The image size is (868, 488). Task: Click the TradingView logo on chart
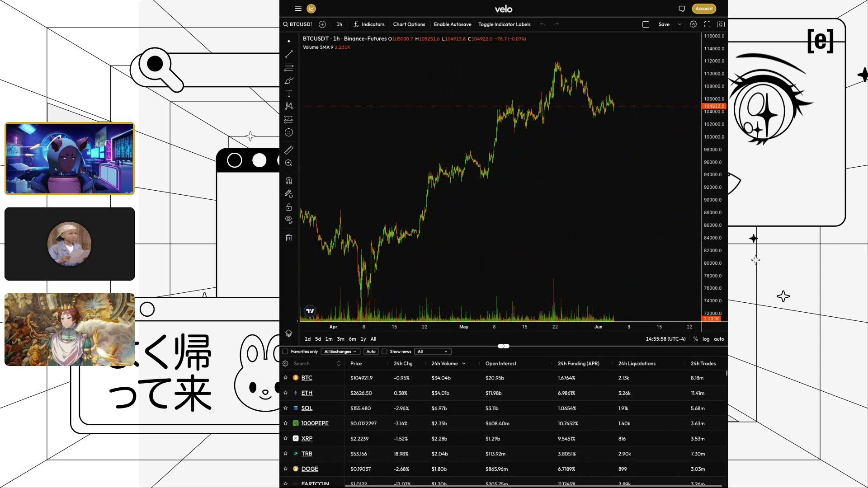coord(310,311)
